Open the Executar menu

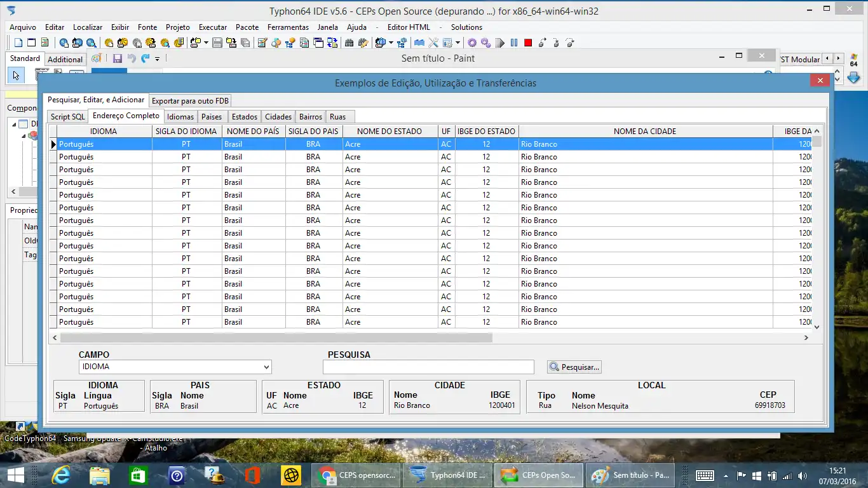pos(213,27)
